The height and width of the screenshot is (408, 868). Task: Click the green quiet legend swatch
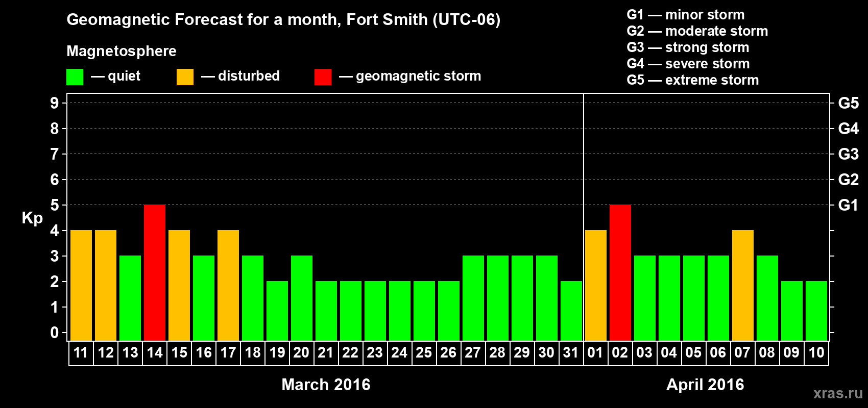(75, 77)
